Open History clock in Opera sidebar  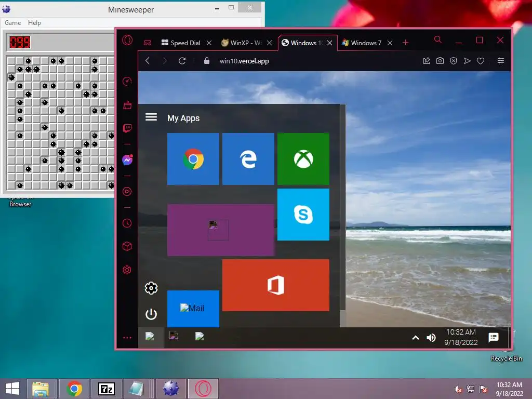(x=127, y=223)
